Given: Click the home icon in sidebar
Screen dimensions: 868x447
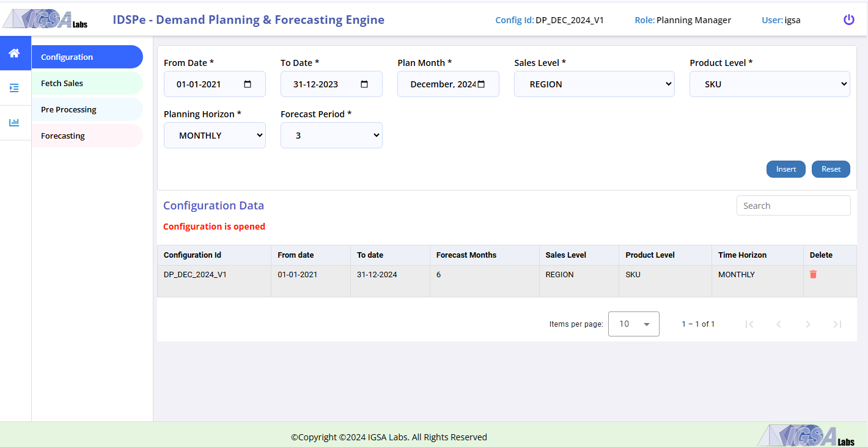Looking at the screenshot, I should [x=14, y=53].
